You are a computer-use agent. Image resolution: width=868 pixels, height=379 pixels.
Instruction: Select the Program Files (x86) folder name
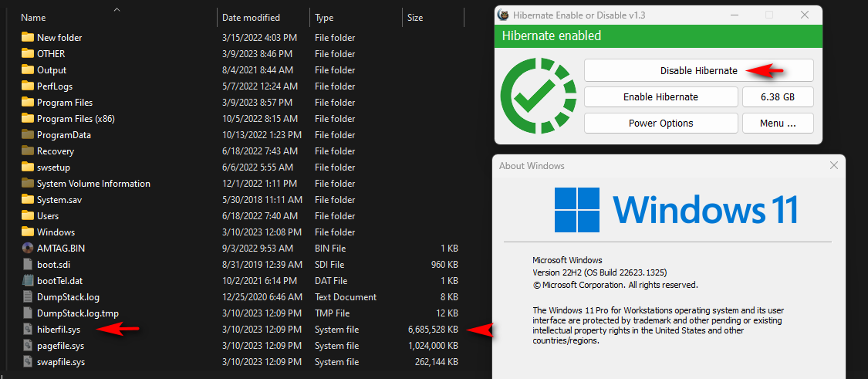[76, 119]
